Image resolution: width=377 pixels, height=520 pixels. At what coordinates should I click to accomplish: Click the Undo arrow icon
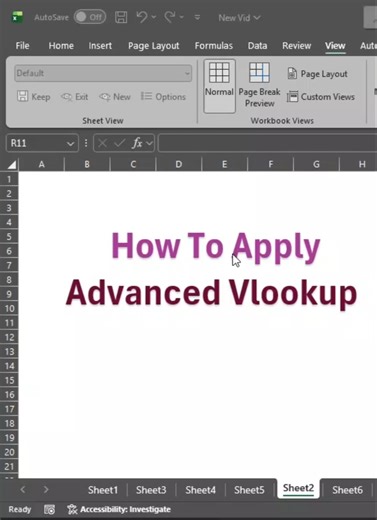[142, 17]
